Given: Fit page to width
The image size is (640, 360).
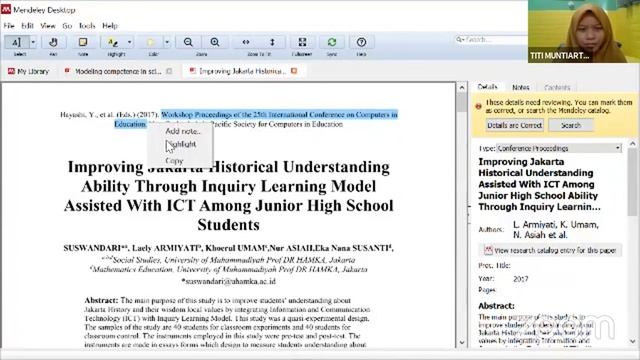Looking at the screenshot, I should pyautogui.click(x=246, y=42).
